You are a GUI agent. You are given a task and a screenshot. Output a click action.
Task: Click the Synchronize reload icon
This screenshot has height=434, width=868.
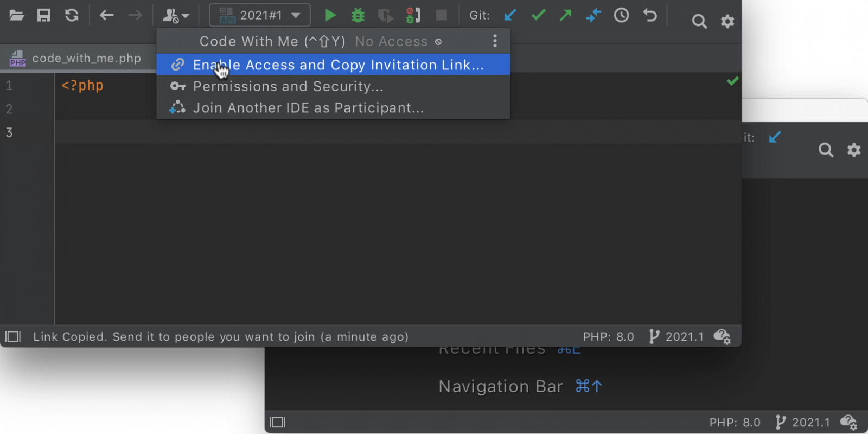click(72, 15)
